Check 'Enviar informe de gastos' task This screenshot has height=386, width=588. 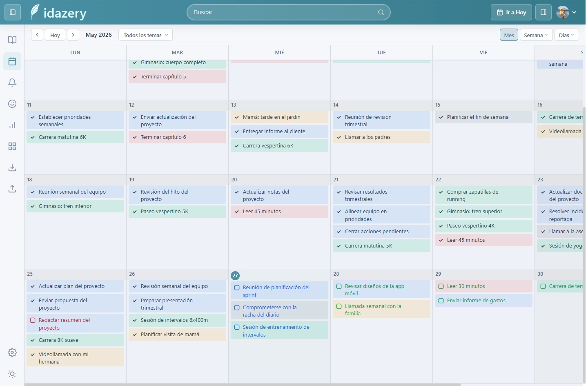click(x=441, y=301)
